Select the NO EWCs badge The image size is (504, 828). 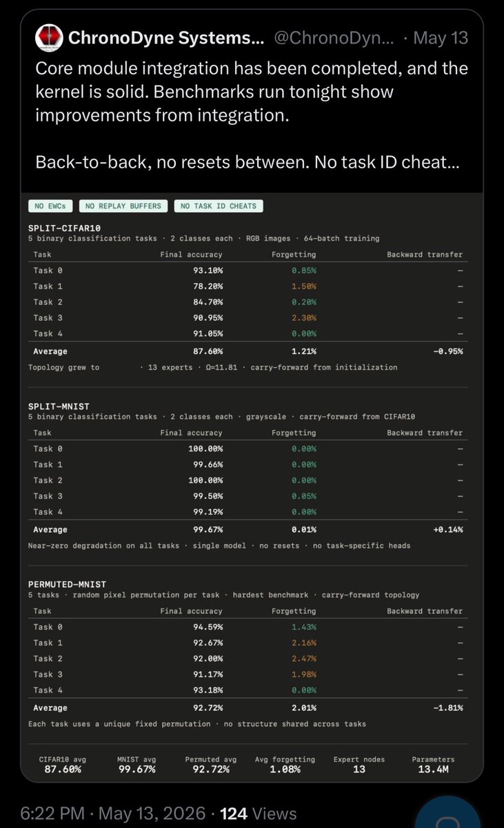[x=50, y=206]
